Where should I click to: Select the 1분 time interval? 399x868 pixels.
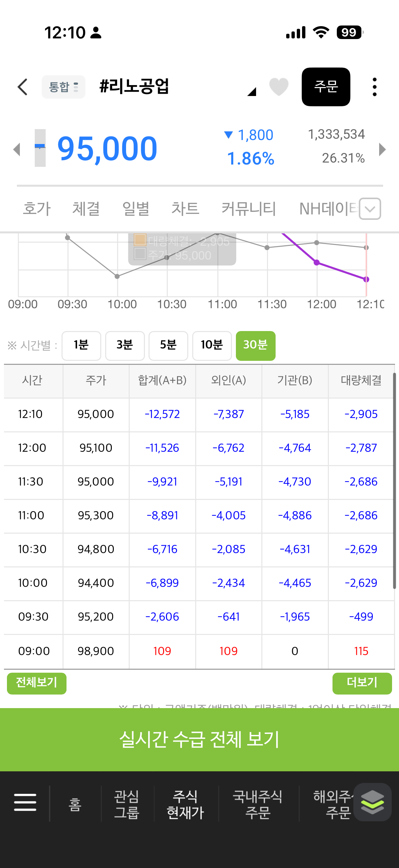(x=81, y=345)
